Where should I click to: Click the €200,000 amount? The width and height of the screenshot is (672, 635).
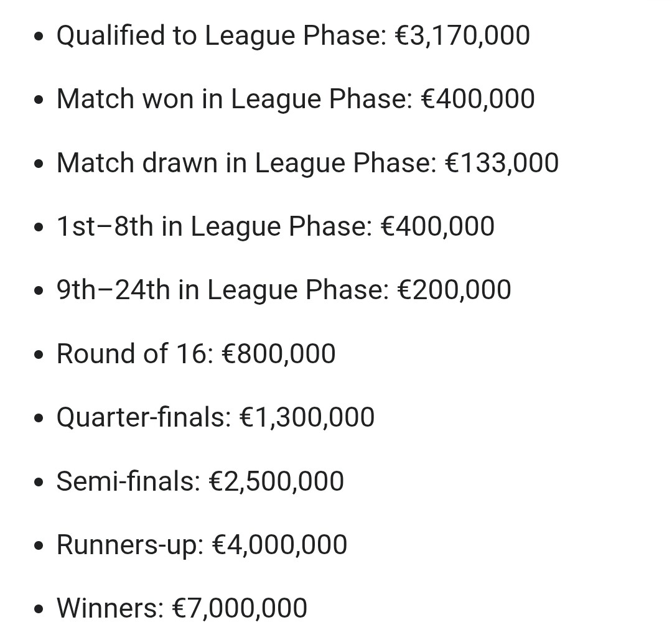(454, 290)
